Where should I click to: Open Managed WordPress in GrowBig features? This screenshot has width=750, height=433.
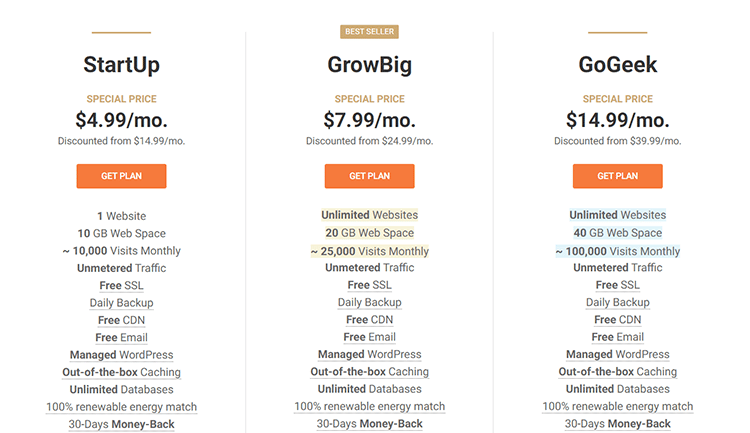369,355
